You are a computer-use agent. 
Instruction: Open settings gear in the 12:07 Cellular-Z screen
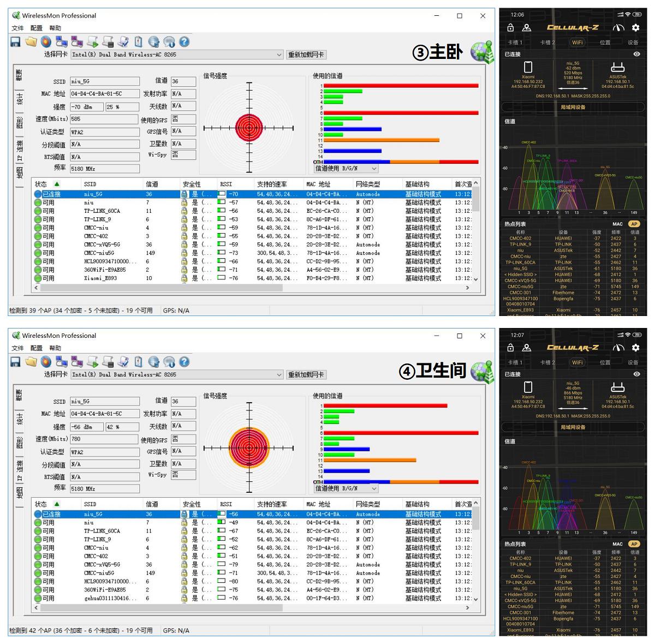pos(636,348)
